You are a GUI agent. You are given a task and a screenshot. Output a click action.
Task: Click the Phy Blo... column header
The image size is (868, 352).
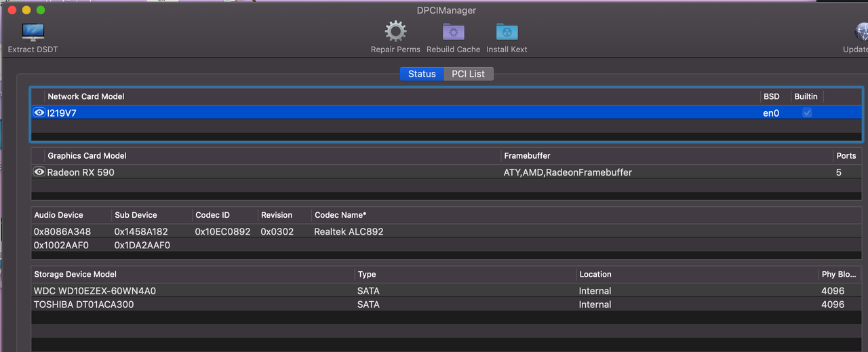(838, 275)
